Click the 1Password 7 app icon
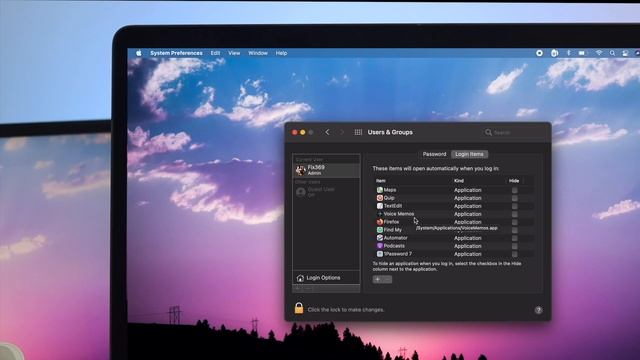Image resolution: width=640 pixels, height=360 pixels. [380, 253]
